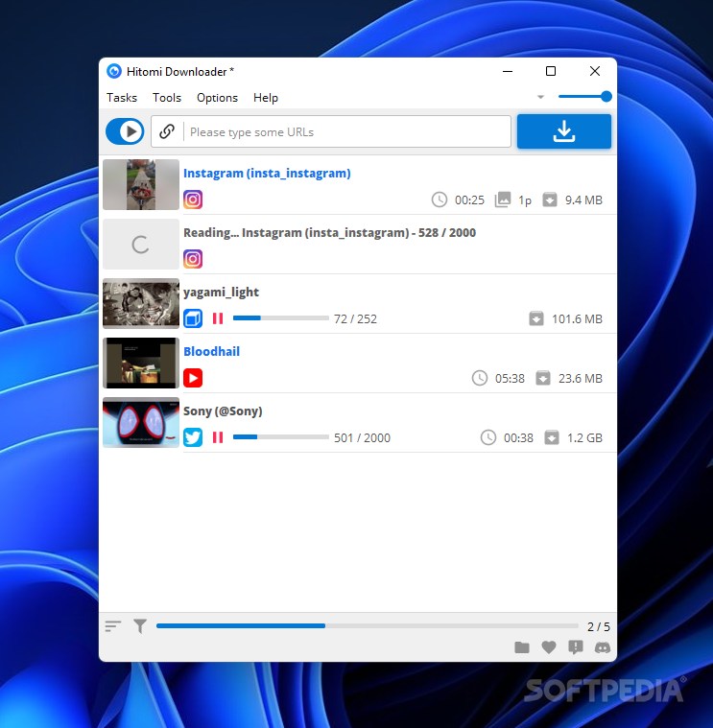713x728 pixels.
Task: Open the Bloodhail title link
Action: point(211,351)
